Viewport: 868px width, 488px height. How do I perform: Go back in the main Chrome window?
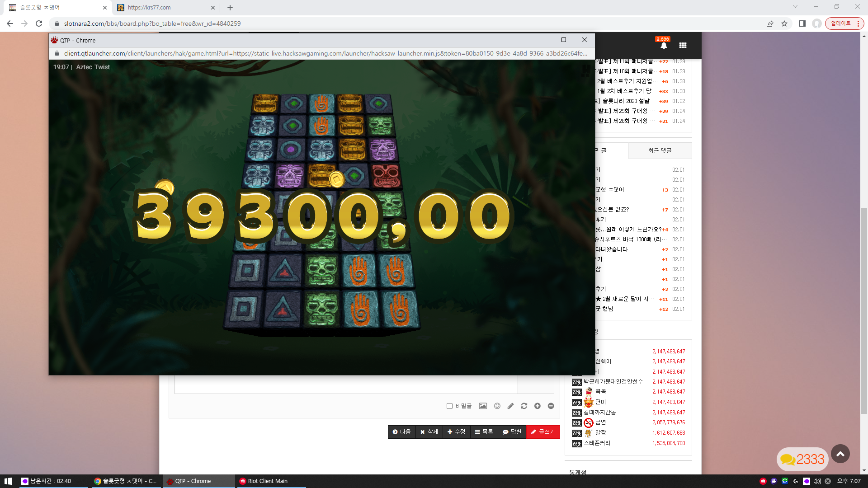pos(10,23)
